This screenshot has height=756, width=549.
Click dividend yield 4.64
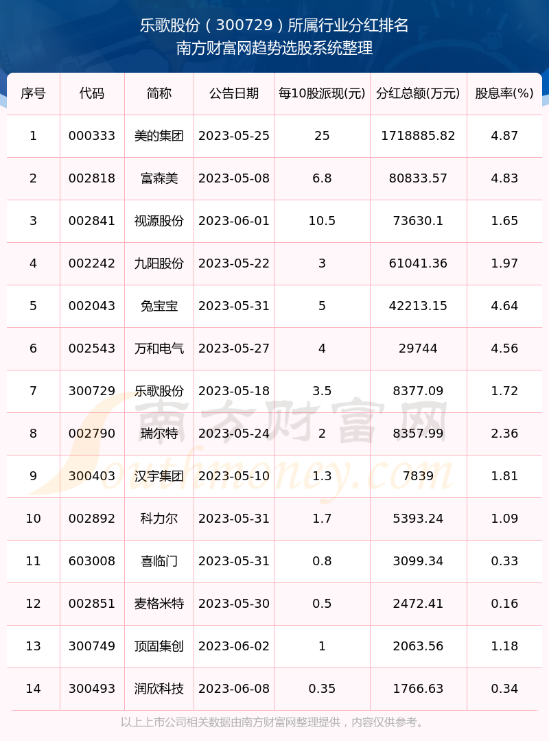click(504, 306)
